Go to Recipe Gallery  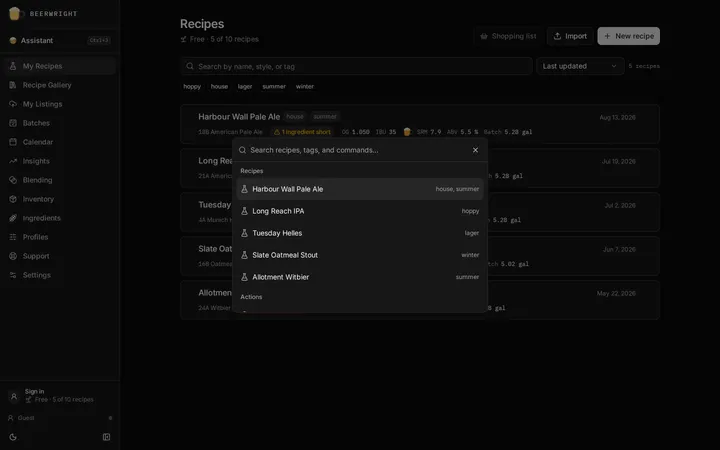click(60, 85)
